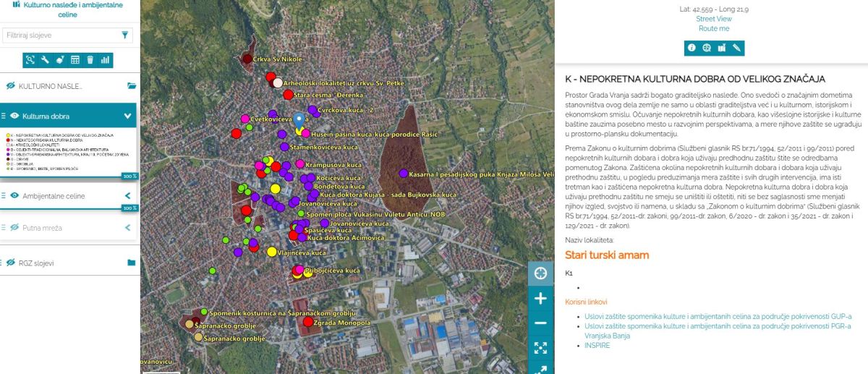Click the zoom-to-feature magnifier icon
The height and width of the screenshot is (374, 868).
(707, 48)
